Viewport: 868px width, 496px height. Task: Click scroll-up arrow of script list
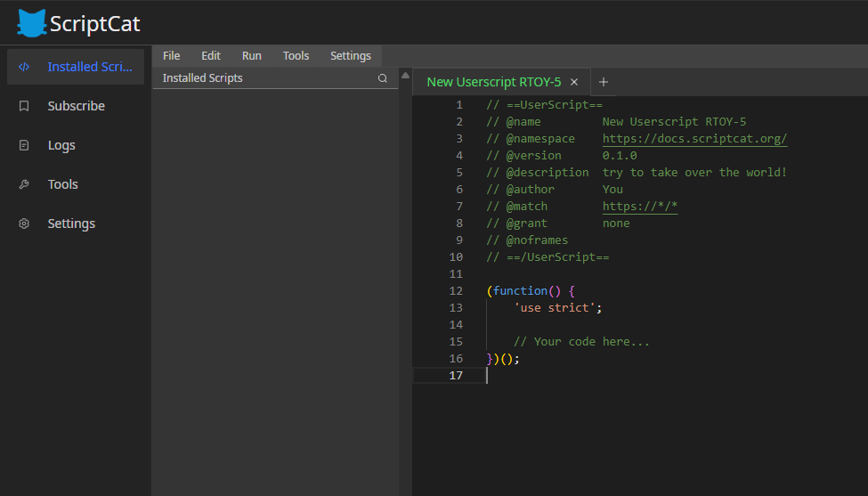405,76
